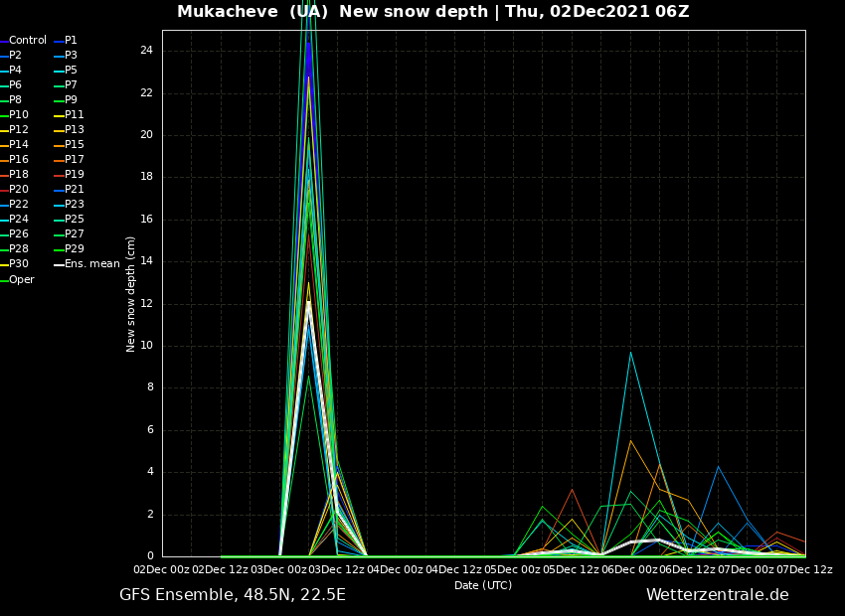The height and width of the screenshot is (616, 845).
Task: Click the GFS Ensemble 48.5N, 22.5E caption
Action: pos(233,595)
